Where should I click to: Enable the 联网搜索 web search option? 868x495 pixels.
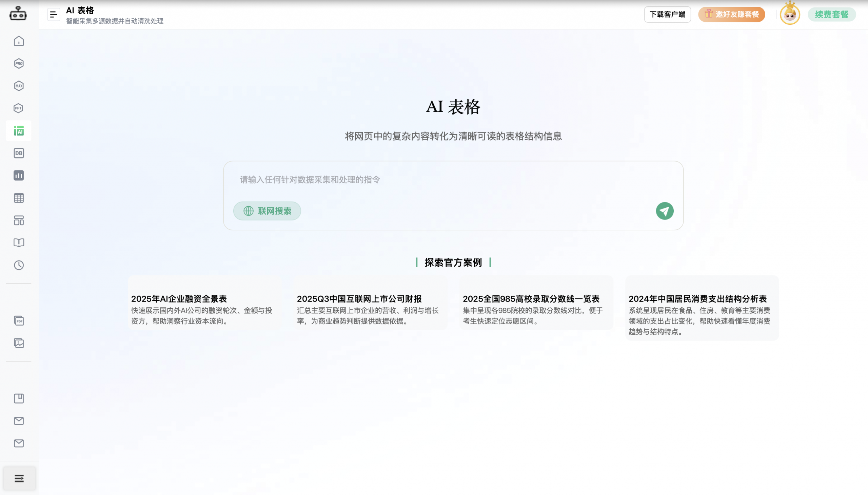click(267, 211)
